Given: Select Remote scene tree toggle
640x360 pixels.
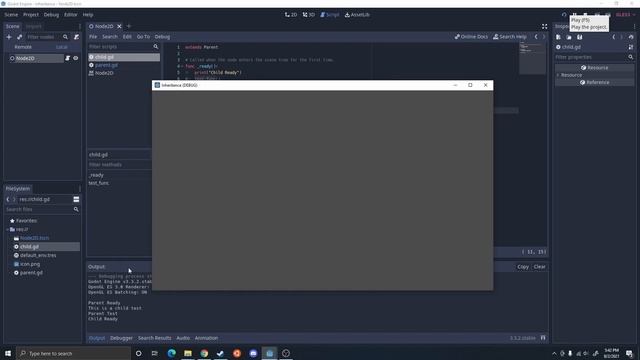Looking at the screenshot, I should (23, 47).
